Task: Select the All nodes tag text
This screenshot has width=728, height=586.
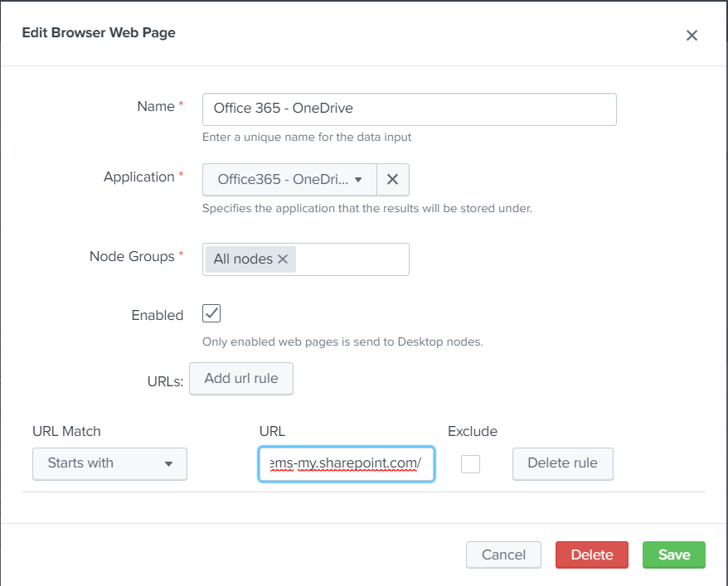Action: 243,259
